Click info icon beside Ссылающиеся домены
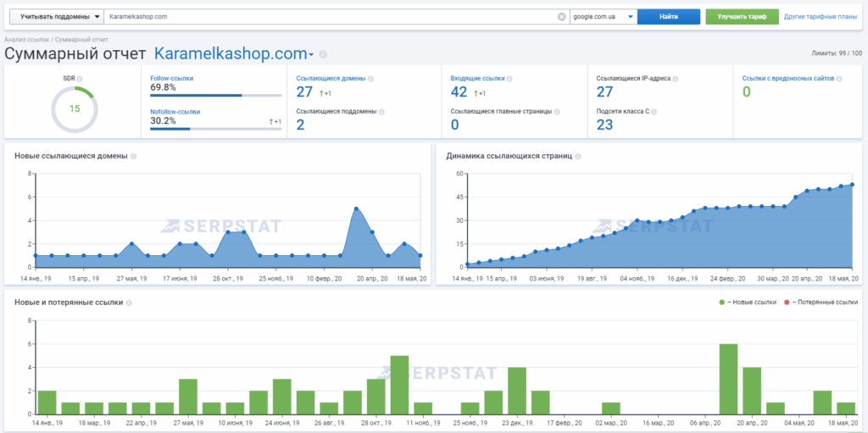The height and width of the screenshot is (433, 868). point(371,79)
